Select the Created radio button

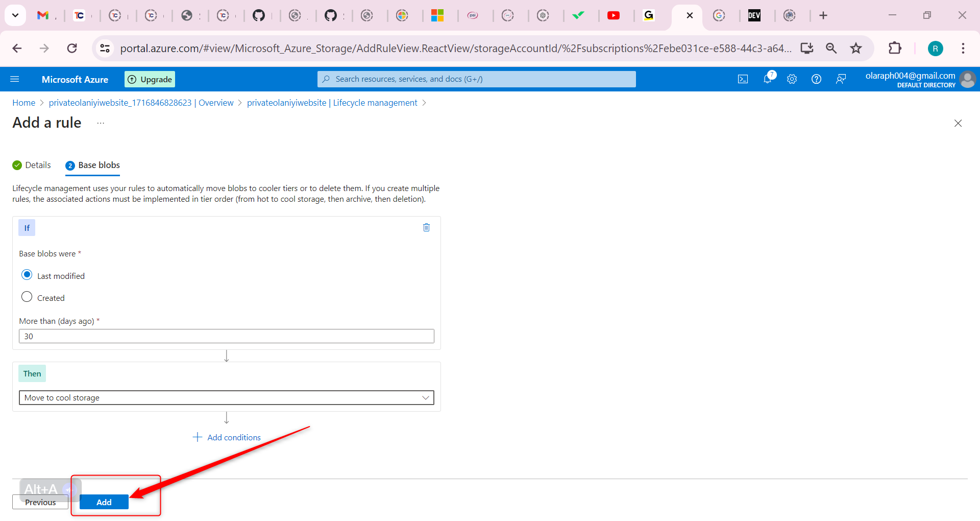coord(27,297)
